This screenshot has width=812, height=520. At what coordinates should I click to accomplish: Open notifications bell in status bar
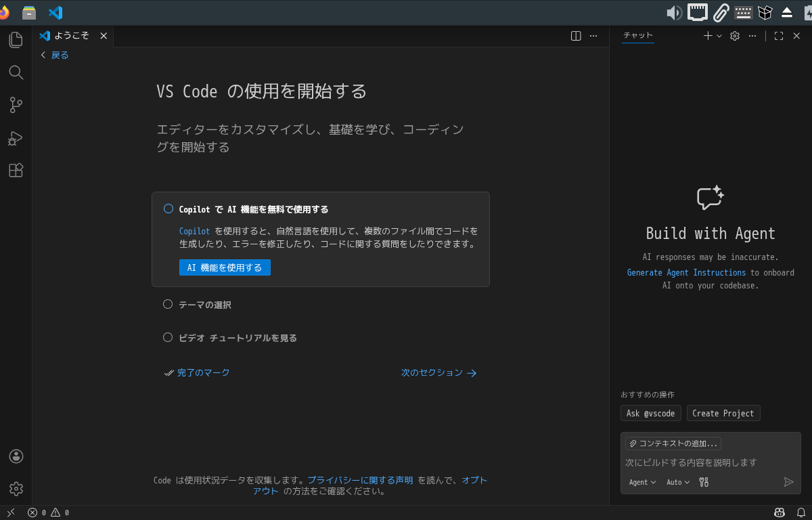coord(800,513)
